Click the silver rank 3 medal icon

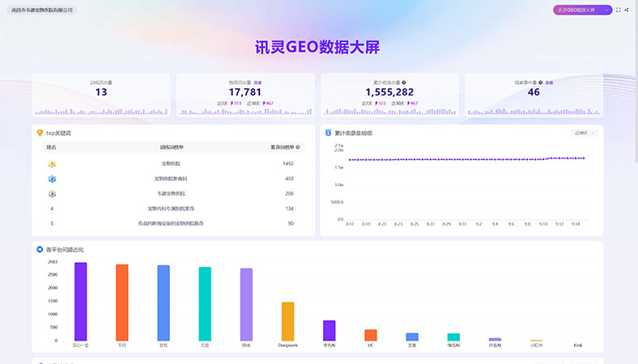pos(52,194)
